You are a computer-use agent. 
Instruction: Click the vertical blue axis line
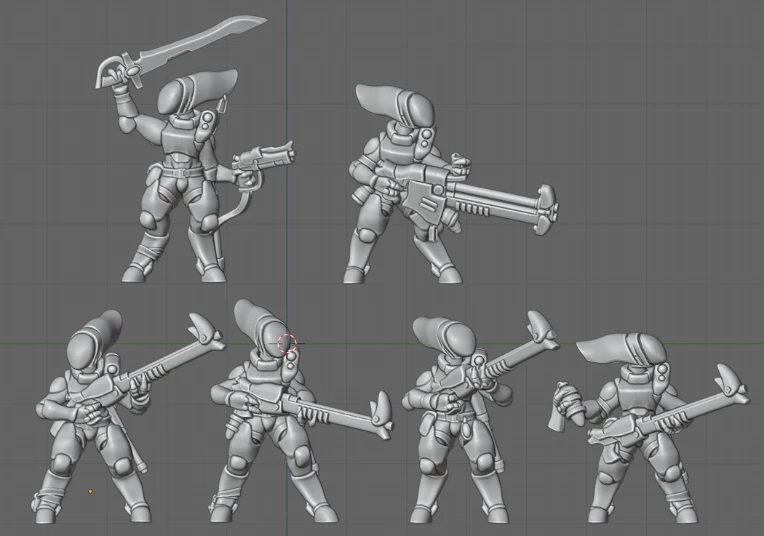[x=286, y=146]
